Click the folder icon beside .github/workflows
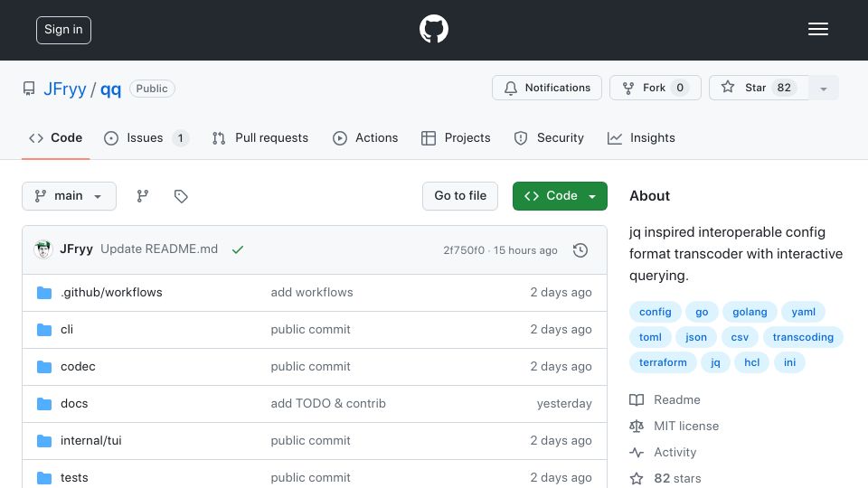 click(44, 293)
